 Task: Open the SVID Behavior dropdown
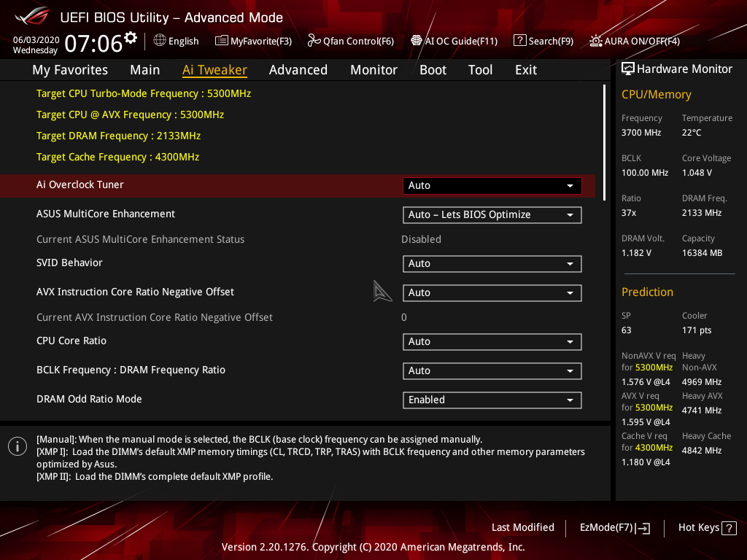point(492,263)
